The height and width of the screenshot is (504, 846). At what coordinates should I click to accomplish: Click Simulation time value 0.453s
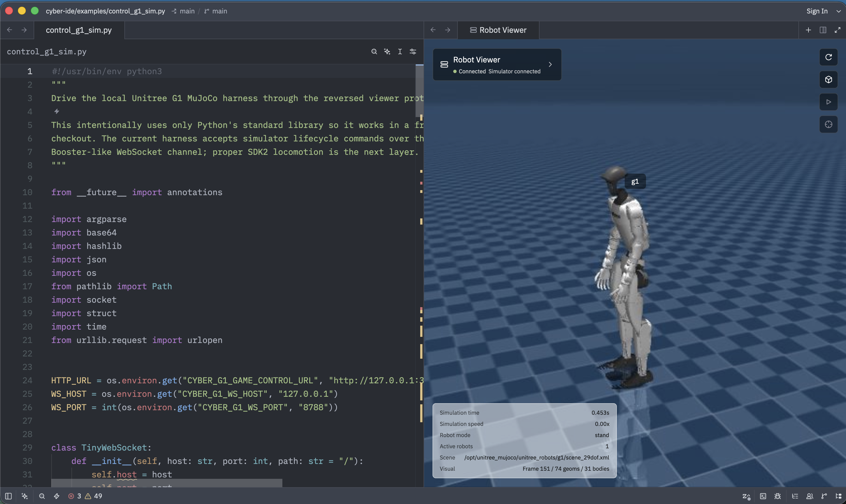click(x=600, y=412)
